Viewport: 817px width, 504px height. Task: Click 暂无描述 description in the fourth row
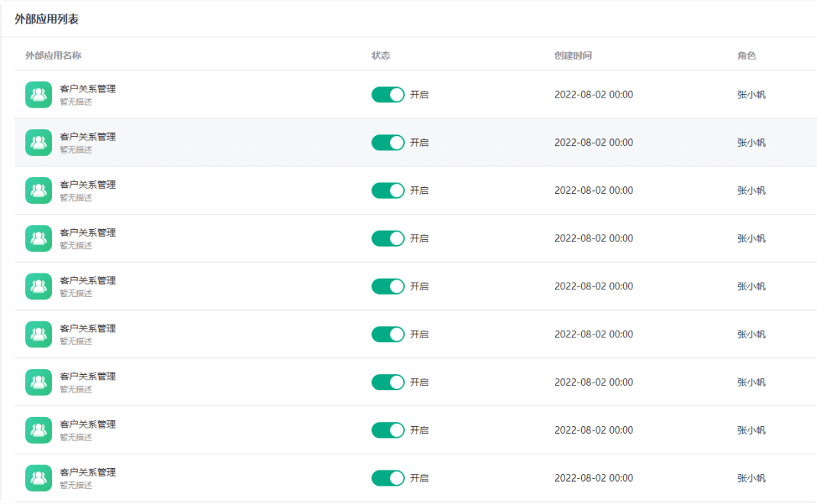[x=76, y=245]
